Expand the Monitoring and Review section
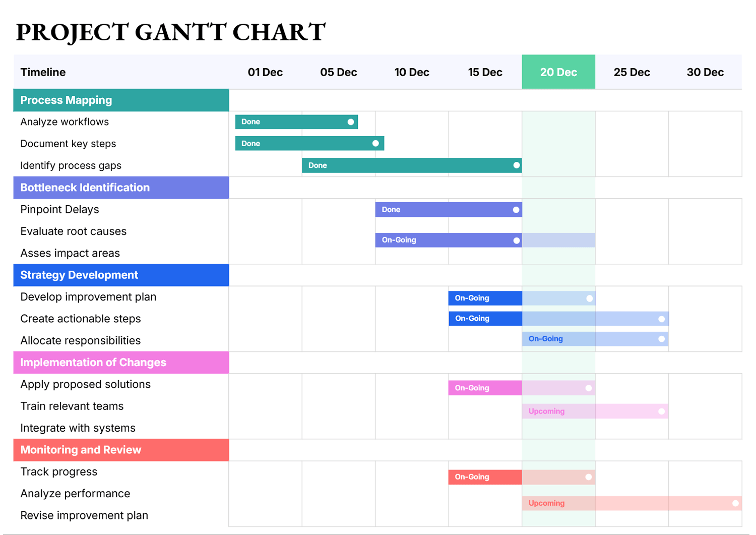756x535 pixels. pyautogui.click(x=80, y=450)
